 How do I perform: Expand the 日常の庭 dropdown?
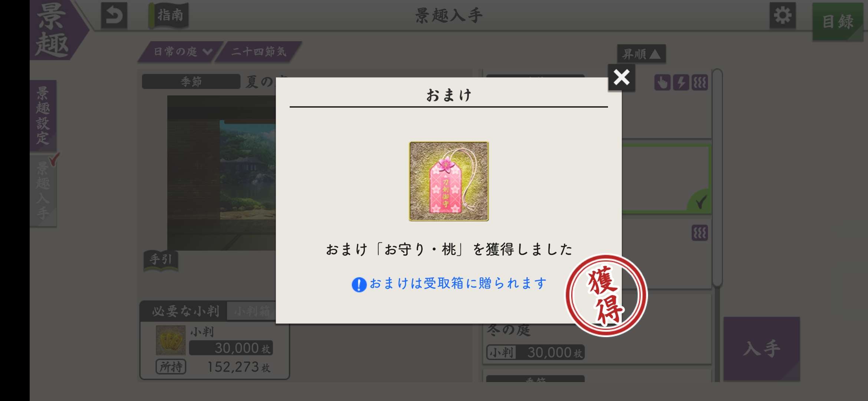click(182, 52)
